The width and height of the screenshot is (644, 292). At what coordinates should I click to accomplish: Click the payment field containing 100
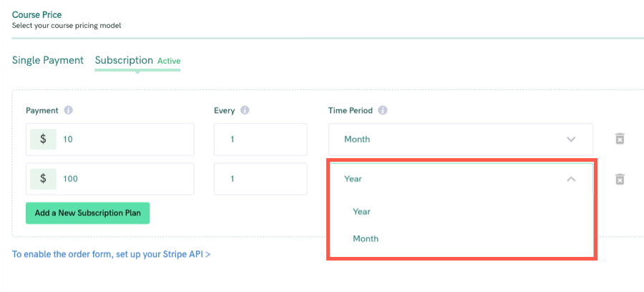110,179
